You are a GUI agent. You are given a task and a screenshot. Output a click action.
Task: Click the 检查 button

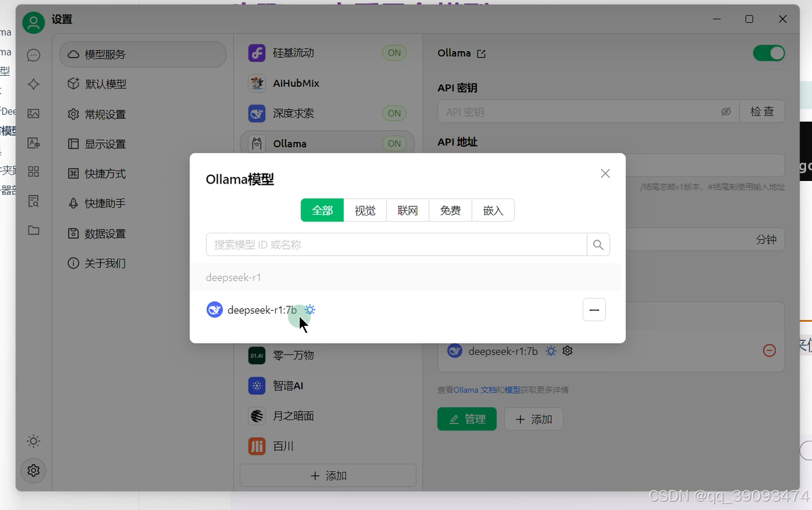click(762, 111)
